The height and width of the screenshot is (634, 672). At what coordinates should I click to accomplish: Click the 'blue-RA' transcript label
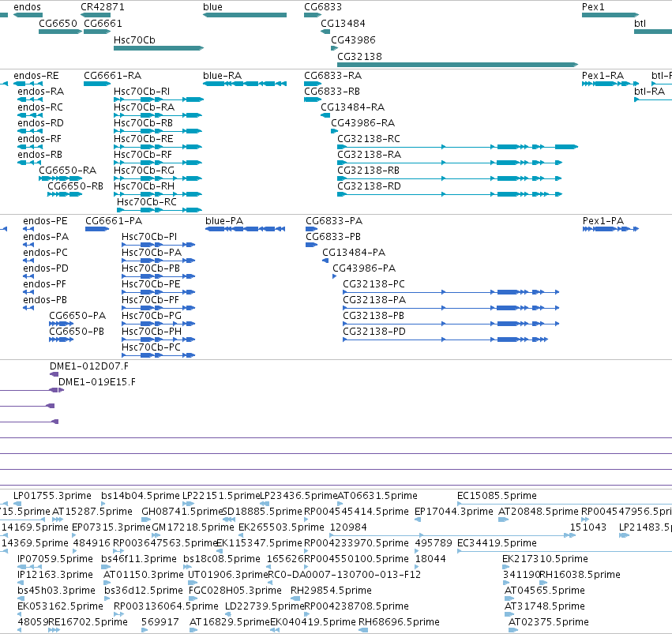222,76
